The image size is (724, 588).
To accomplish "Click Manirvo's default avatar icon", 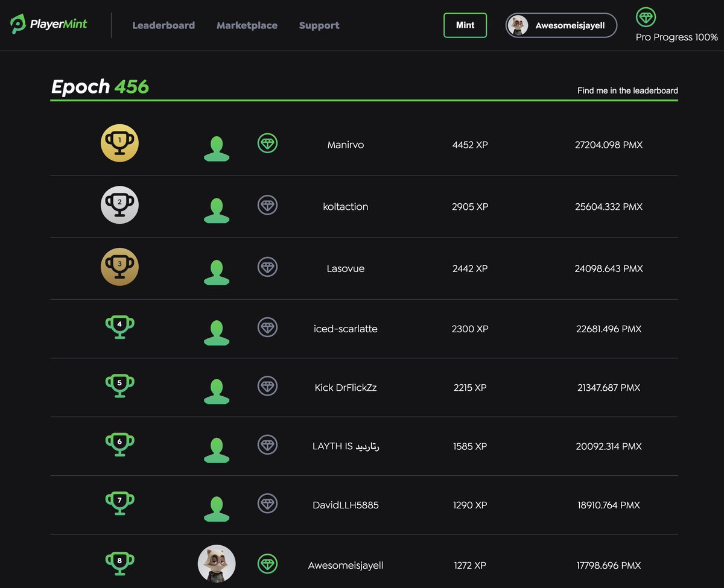I will [217, 149].
